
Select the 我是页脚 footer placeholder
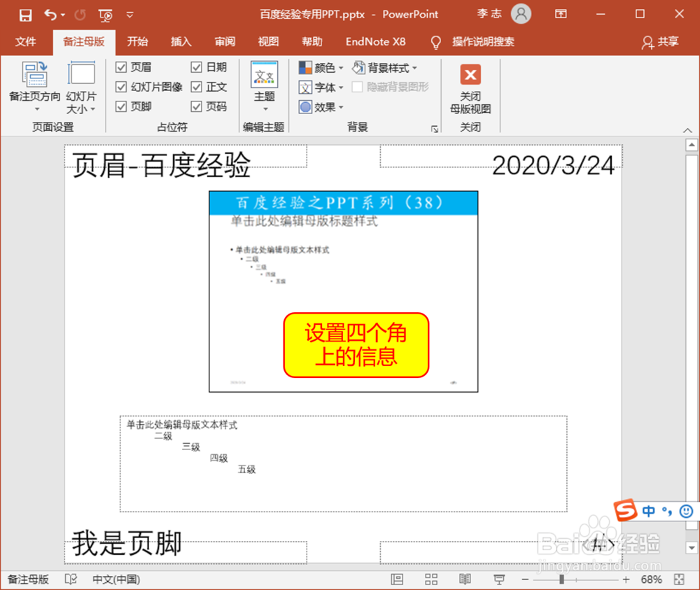[x=185, y=552]
